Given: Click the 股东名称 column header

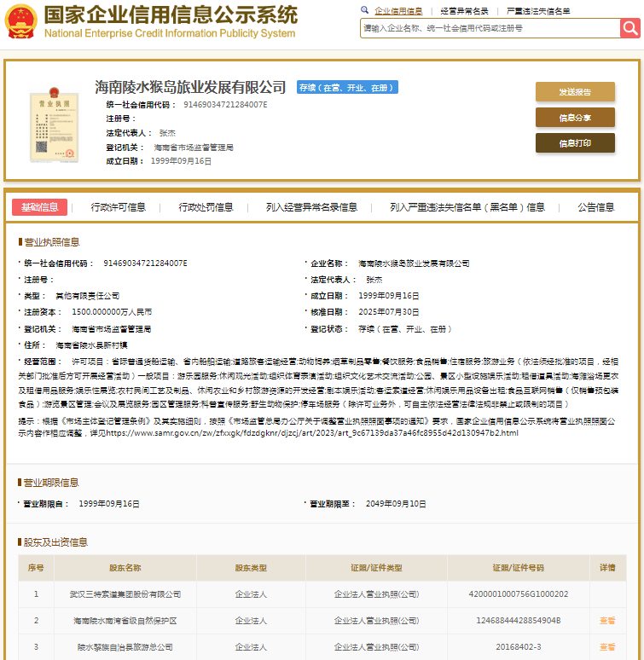Looking at the screenshot, I should (125, 568).
